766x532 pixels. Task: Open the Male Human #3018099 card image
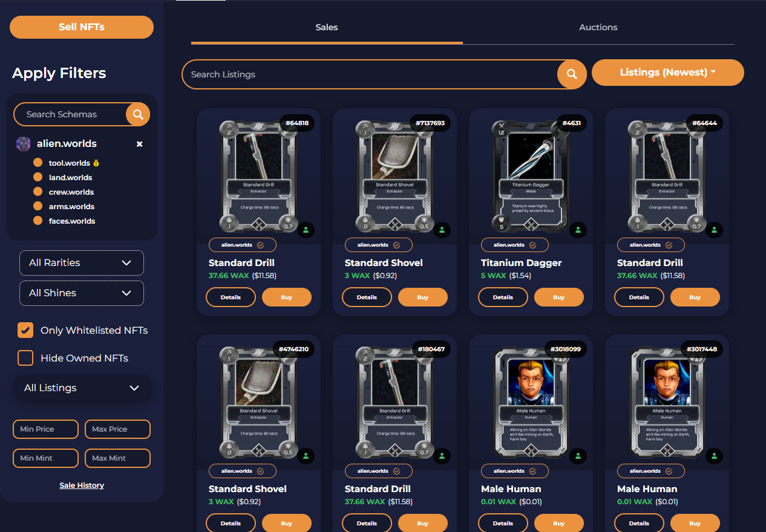tap(531, 401)
